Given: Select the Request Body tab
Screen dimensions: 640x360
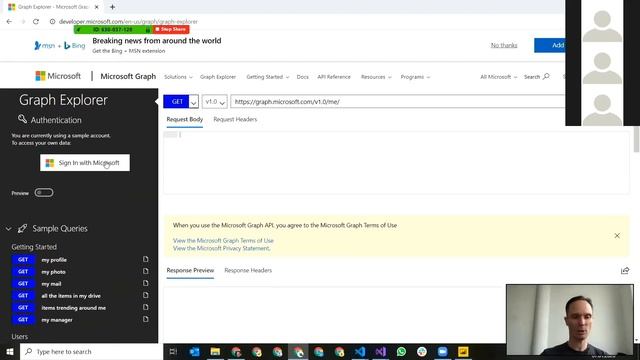Looking at the screenshot, I should pos(184,119).
